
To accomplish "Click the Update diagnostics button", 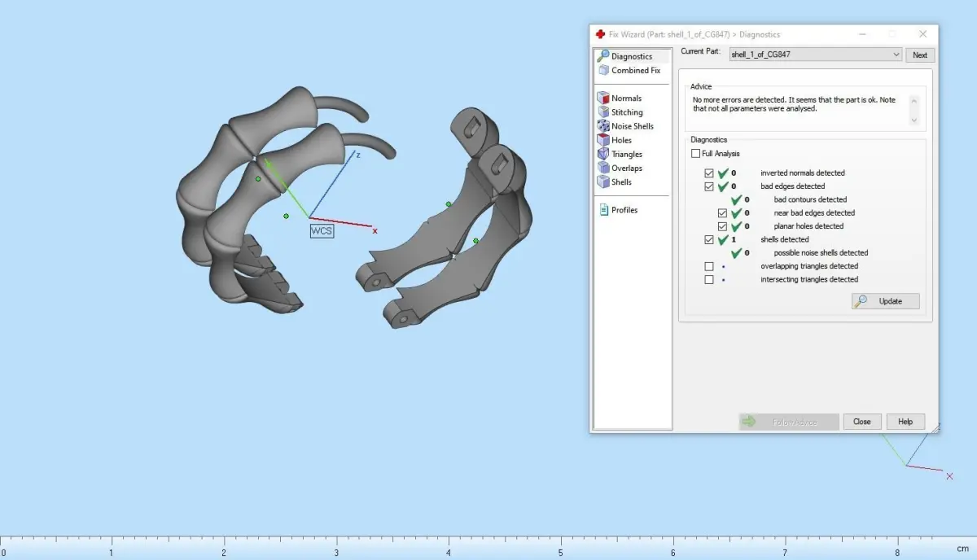I will pos(885,301).
